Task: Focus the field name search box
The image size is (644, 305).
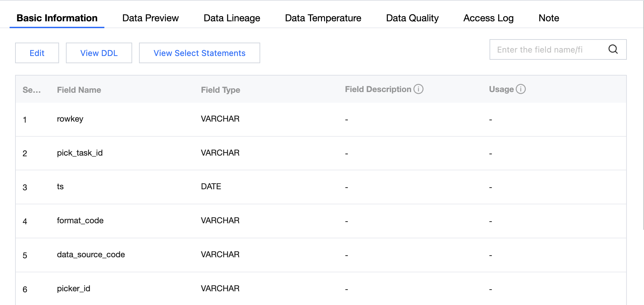Action: (546, 50)
